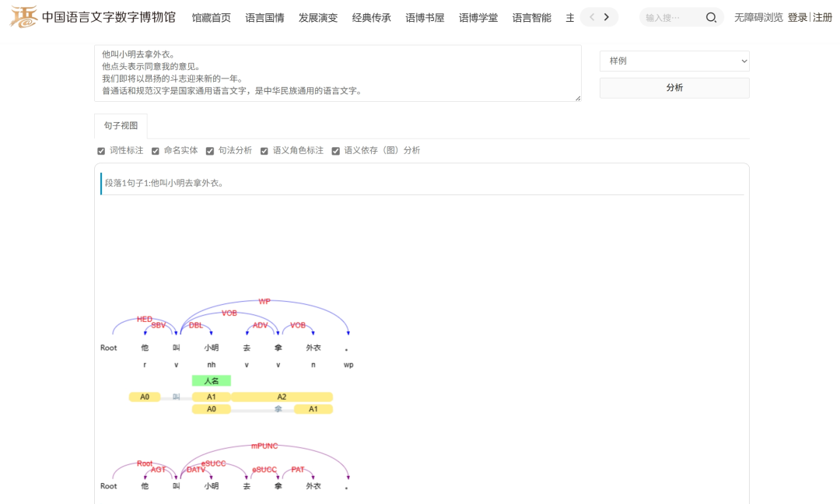The width and height of the screenshot is (840, 504).
Task: Toggle the 语义角色标注 checkbox
Action: (x=264, y=151)
